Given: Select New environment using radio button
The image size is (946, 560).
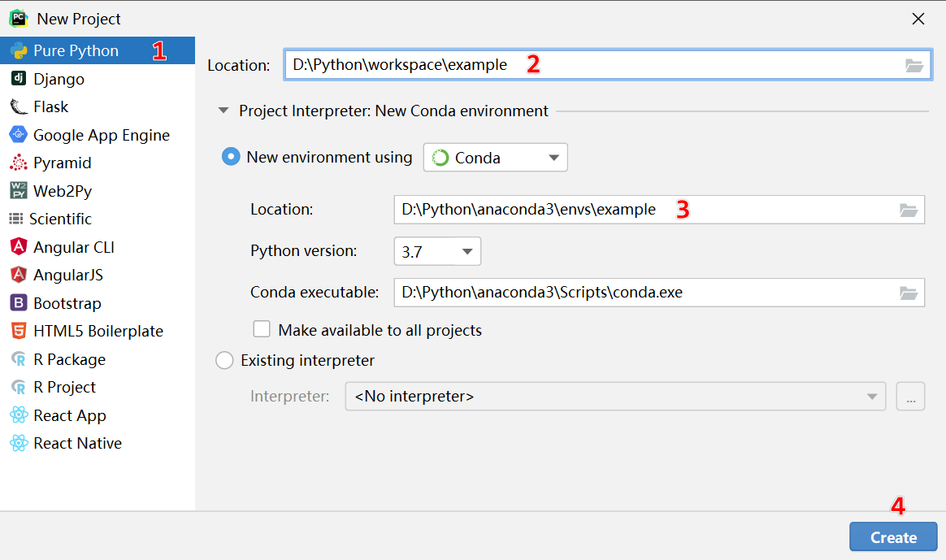Looking at the screenshot, I should (231, 157).
